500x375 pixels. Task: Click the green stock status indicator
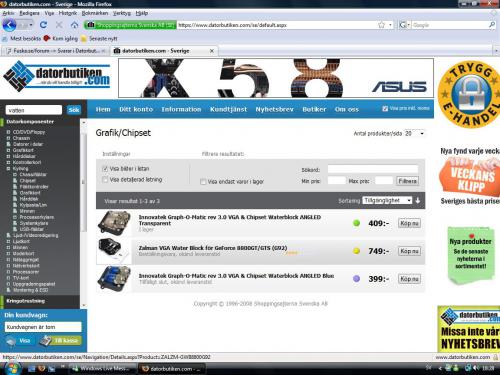(356, 223)
